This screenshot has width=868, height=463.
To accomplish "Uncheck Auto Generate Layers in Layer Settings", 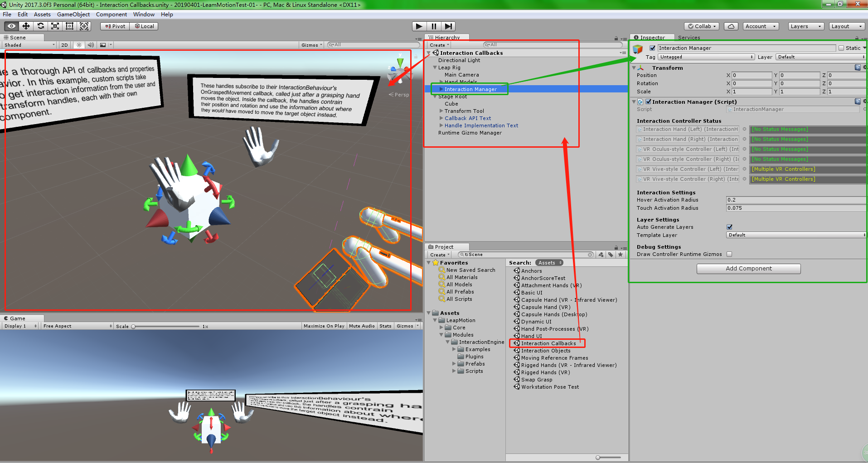I will 729,227.
